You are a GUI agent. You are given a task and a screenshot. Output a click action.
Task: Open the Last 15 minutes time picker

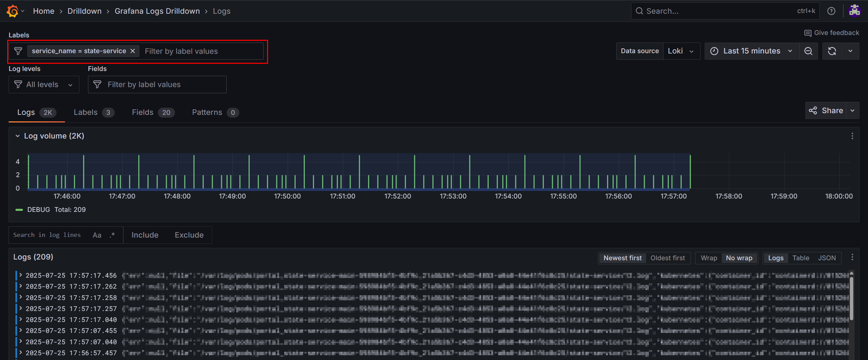pyautogui.click(x=752, y=51)
